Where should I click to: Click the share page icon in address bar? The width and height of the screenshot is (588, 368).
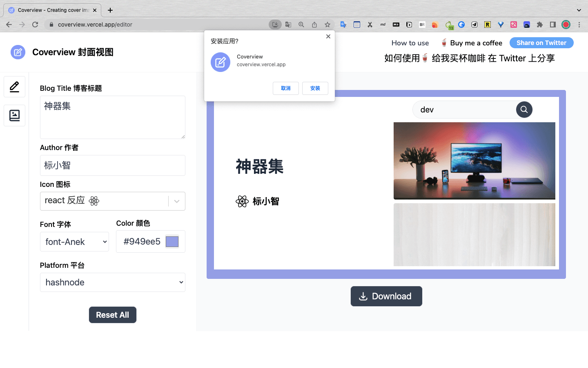point(314,25)
